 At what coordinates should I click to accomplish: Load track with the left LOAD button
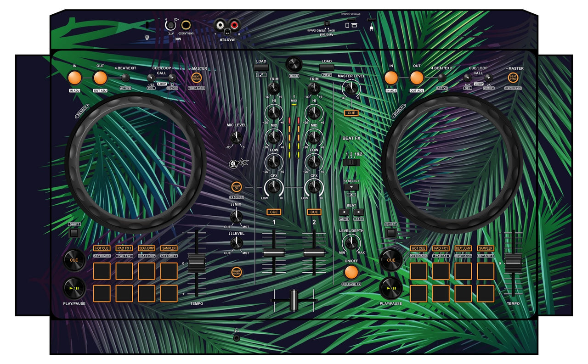pyautogui.click(x=261, y=67)
